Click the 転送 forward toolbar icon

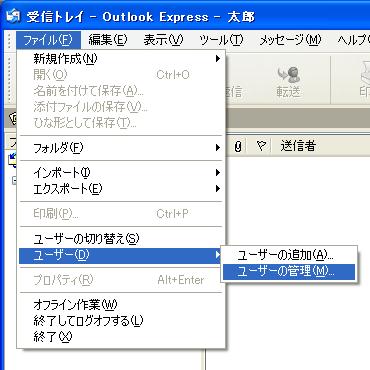[289, 82]
